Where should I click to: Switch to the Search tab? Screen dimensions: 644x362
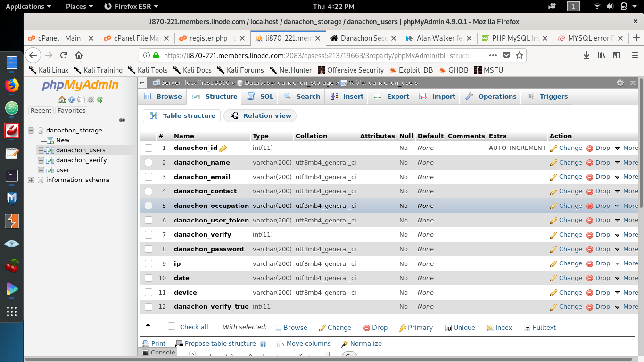[302, 96]
